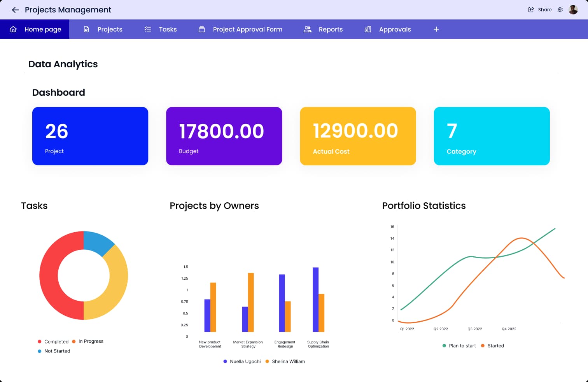Open the blue 26 Project card
The image size is (588, 382).
pos(90,136)
